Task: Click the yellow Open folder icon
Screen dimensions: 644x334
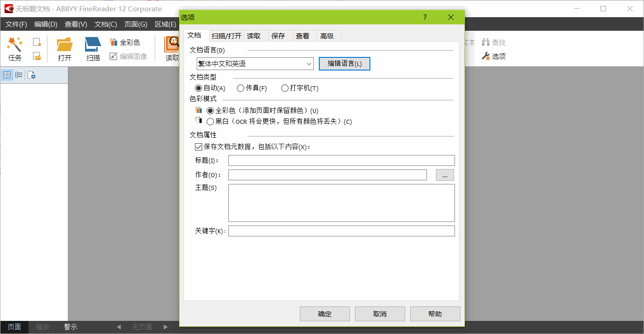Action: [65, 45]
